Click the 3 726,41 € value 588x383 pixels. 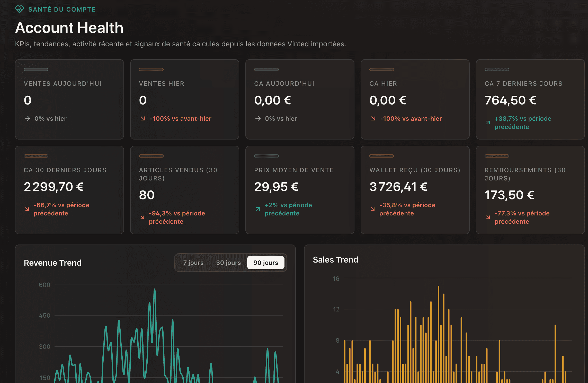pyautogui.click(x=398, y=187)
